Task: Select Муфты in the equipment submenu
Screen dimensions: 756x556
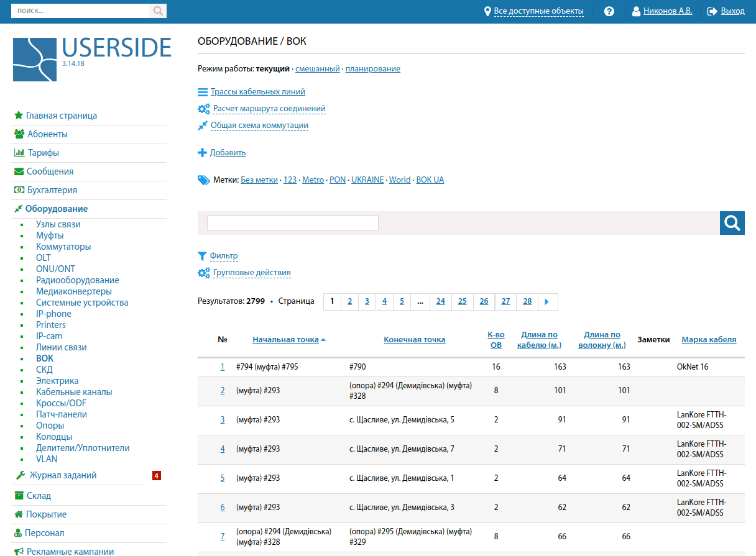Action: (50, 235)
